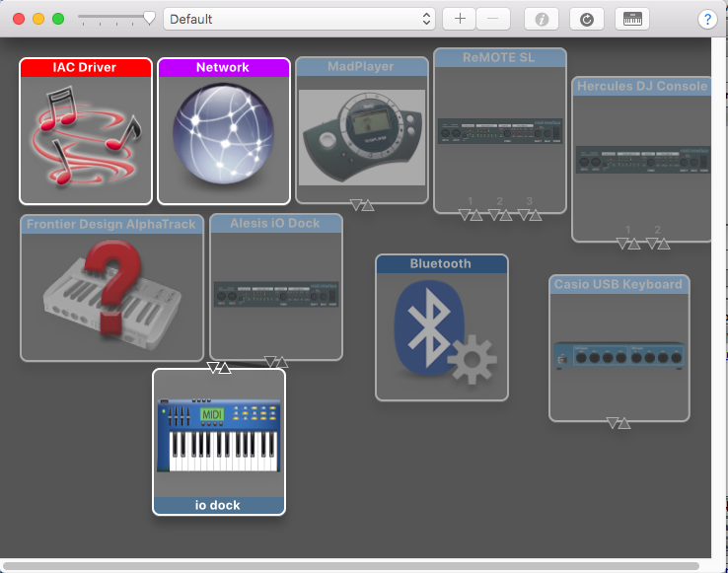Click ReMOTE SL port 1 connector arrows

(x=471, y=215)
